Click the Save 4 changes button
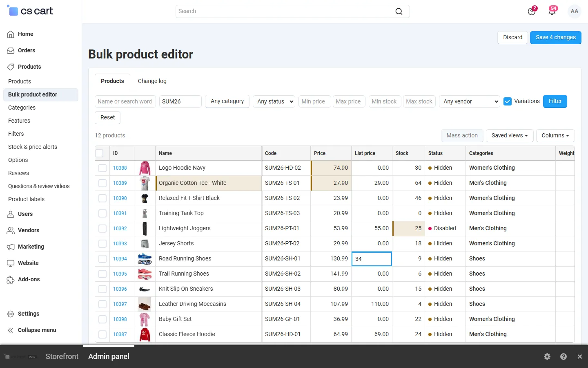The image size is (588, 368). pos(555,38)
